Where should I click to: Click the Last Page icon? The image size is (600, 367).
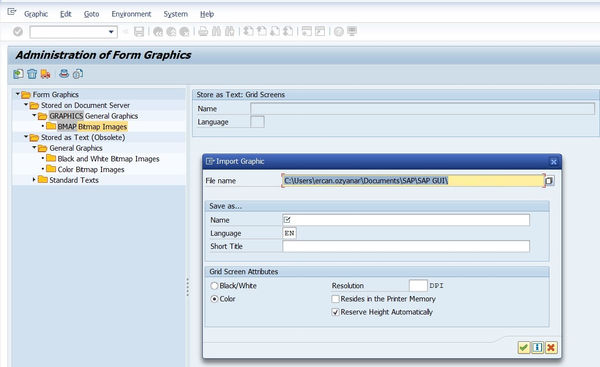point(288,32)
